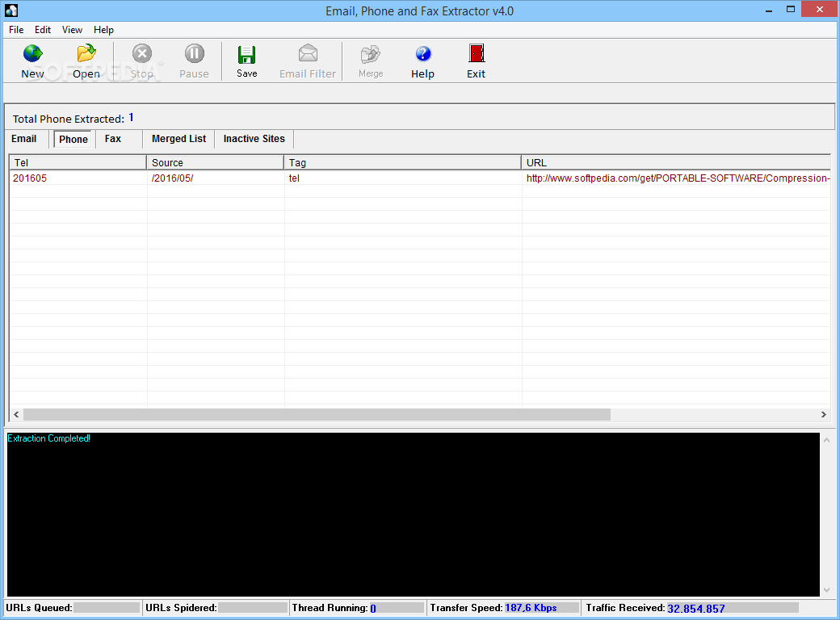
Task: Exit the application via red door icon
Action: click(x=476, y=61)
